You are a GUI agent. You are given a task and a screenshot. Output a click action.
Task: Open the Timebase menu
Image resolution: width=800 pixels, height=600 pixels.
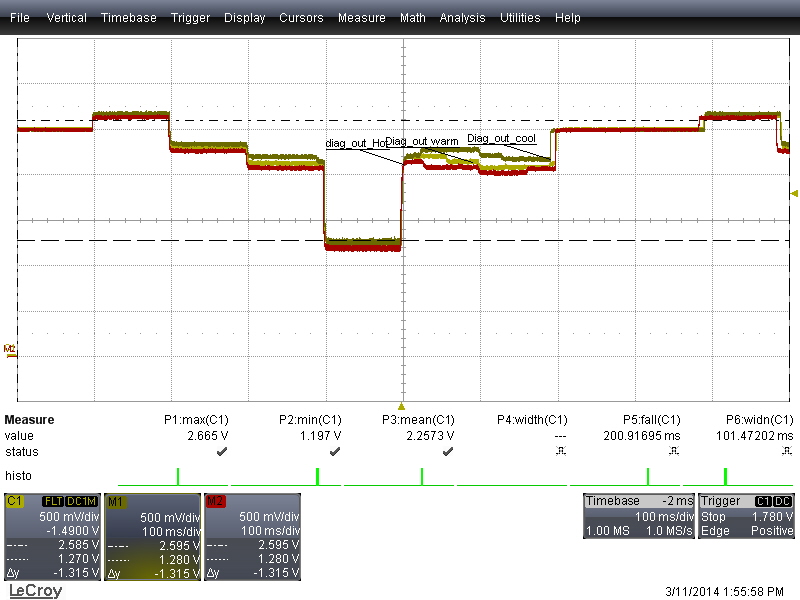(129, 18)
